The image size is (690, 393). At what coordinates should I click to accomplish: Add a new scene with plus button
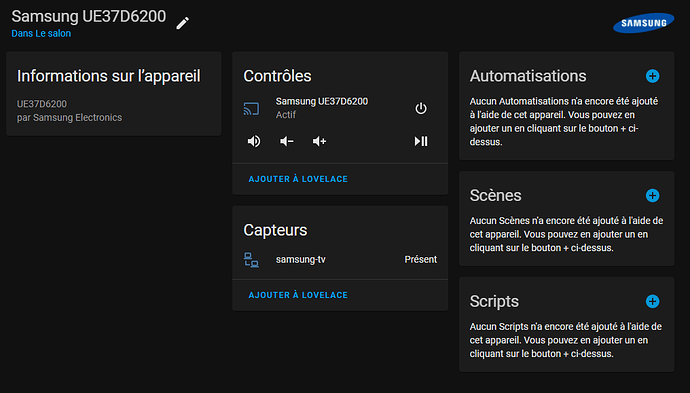point(653,195)
